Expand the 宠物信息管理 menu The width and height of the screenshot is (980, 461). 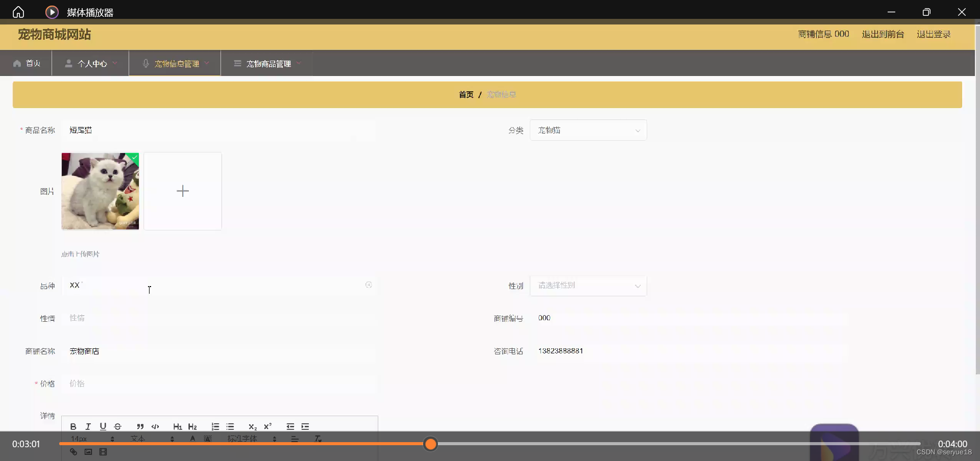(x=175, y=63)
